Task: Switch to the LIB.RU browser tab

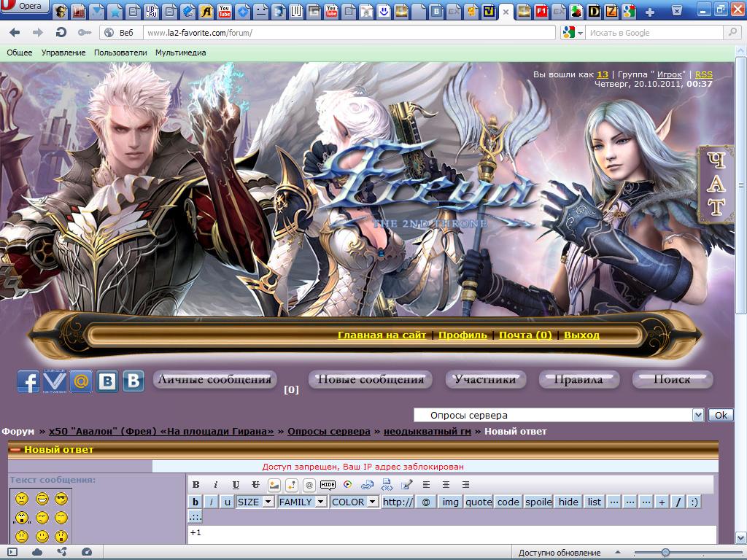Action: coord(151,10)
